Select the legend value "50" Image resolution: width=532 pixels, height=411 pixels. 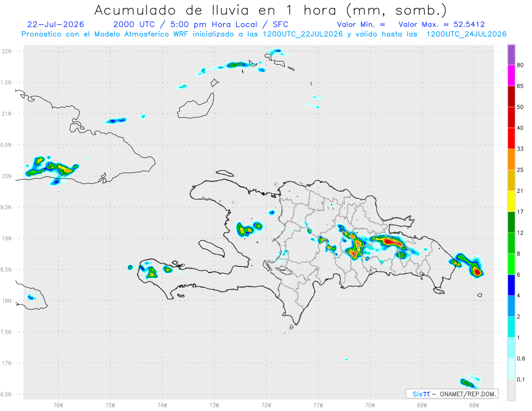click(x=520, y=107)
